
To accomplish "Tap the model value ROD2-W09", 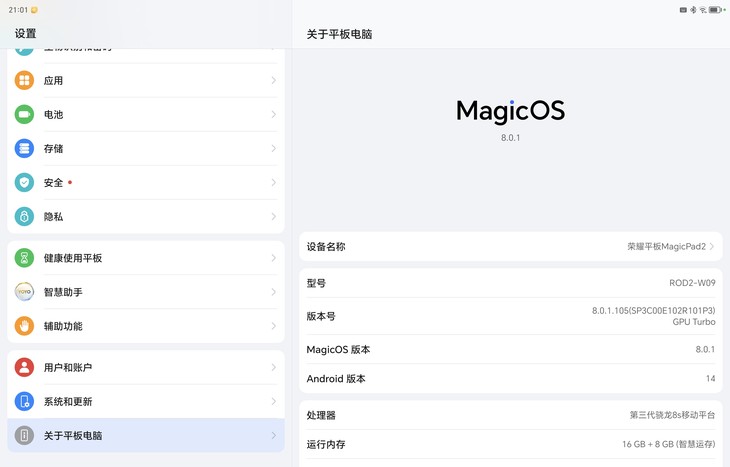I will [692, 283].
